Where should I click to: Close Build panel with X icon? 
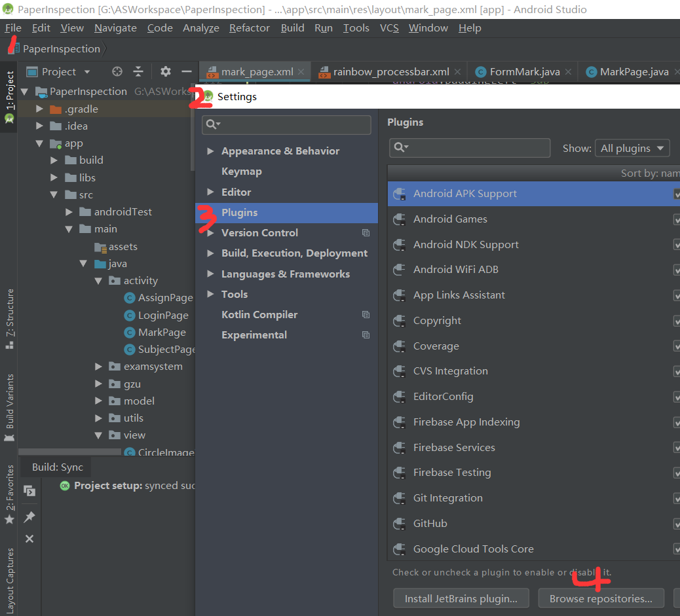coord(29,539)
